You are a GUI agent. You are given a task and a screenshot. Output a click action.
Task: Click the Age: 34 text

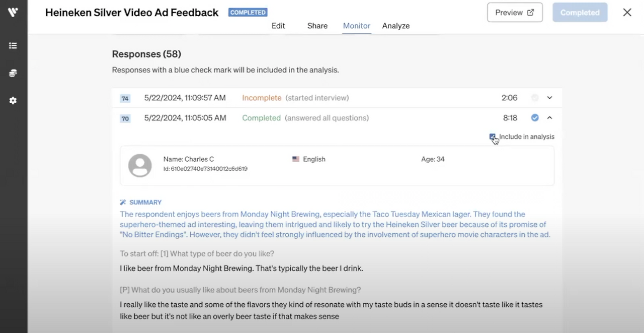click(433, 159)
